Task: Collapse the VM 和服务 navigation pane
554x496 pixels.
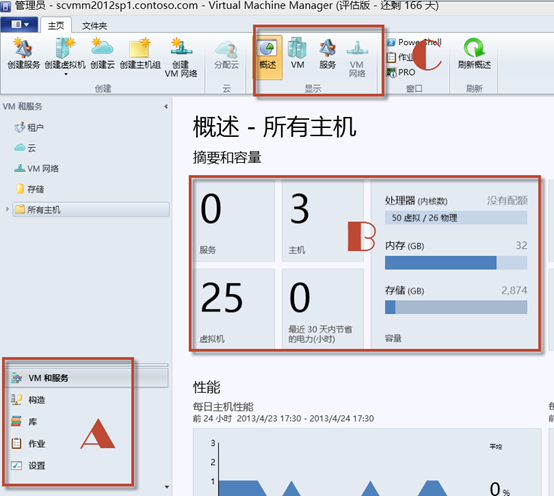Action: tap(166, 106)
